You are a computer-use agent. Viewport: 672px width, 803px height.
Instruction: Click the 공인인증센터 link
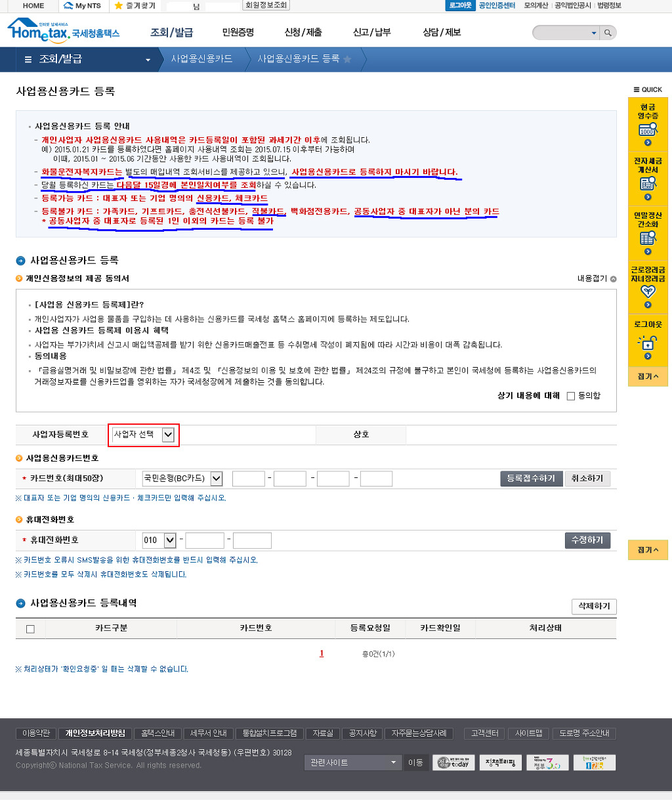tap(497, 5)
